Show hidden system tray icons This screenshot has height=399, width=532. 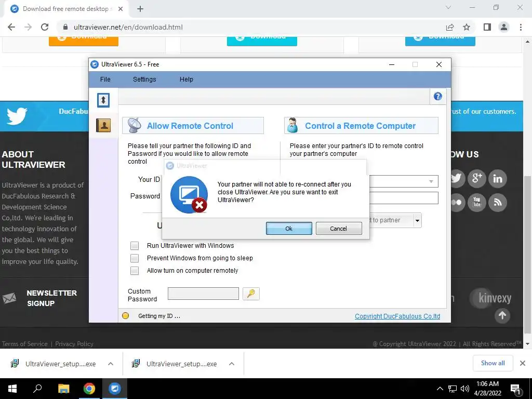[x=440, y=389]
